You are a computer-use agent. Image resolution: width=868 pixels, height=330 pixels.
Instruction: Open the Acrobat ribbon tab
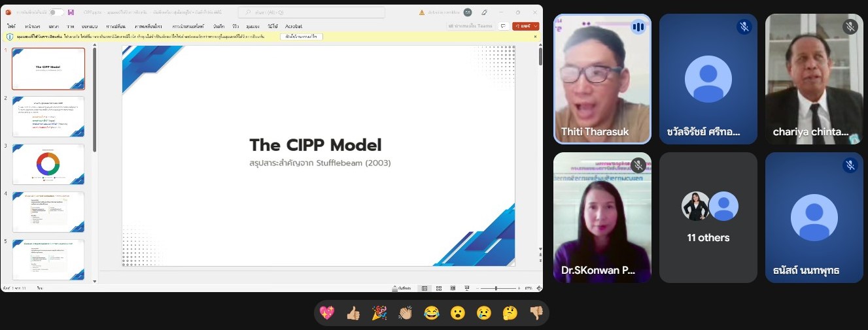(294, 26)
